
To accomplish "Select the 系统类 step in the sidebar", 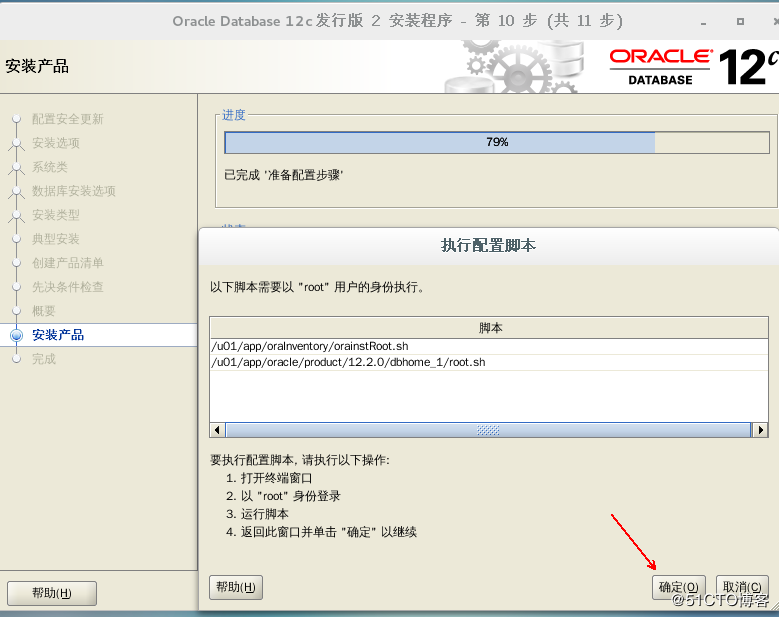I will pos(50,167).
